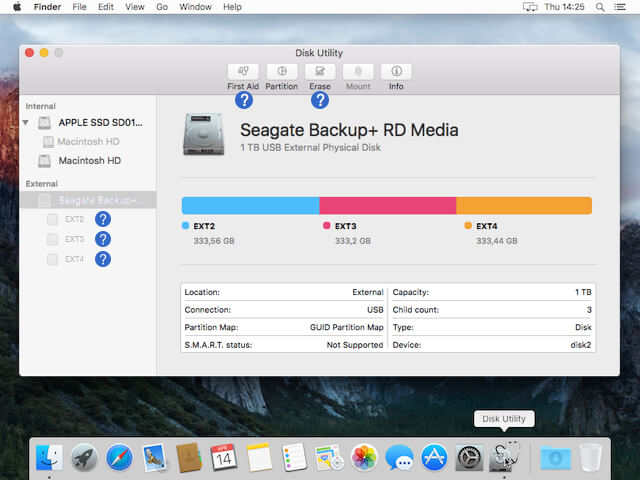Run First Aid from the toolbar
The image size is (640, 480).
pyautogui.click(x=243, y=72)
